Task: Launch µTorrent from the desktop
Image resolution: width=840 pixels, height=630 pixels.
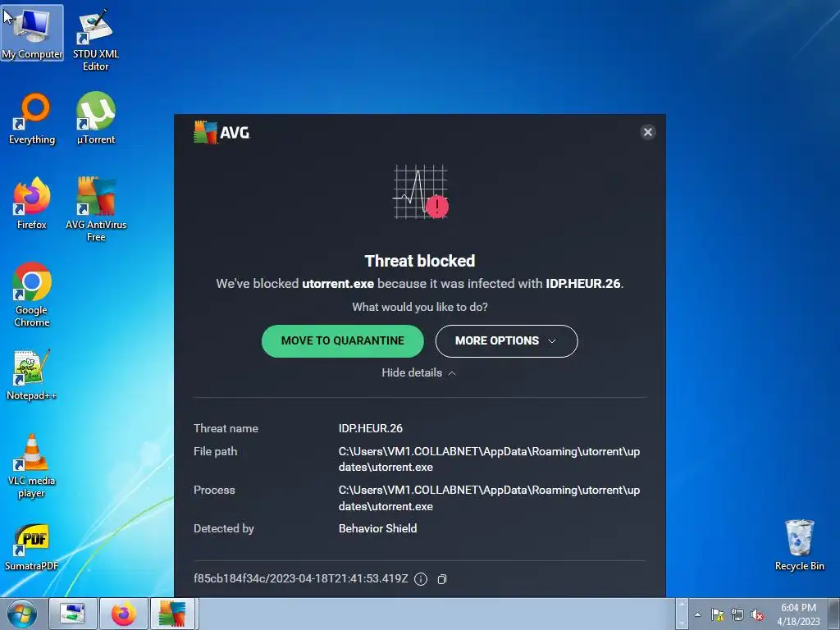Action: 96,119
